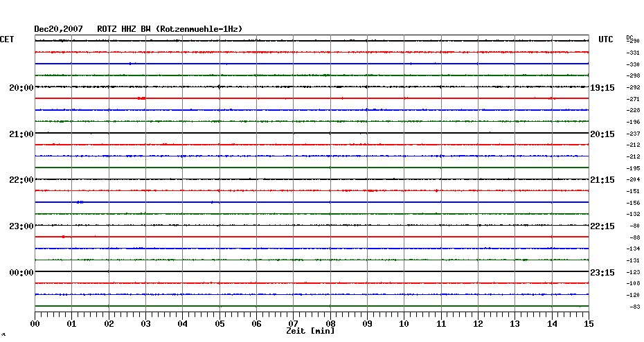This screenshot has width=644, height=342.
Task: Click the 21:15 UTC time label
Action: [x=602, y=180]
